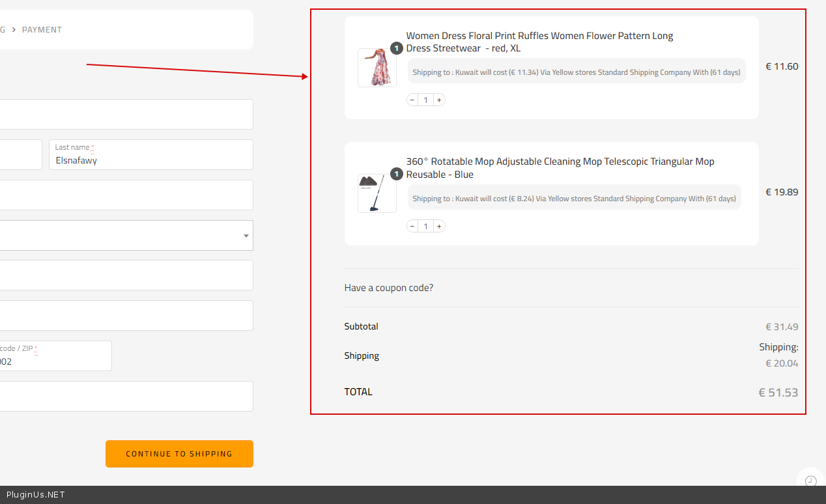Click the floral dress product thumbnail

coord(377,68)
